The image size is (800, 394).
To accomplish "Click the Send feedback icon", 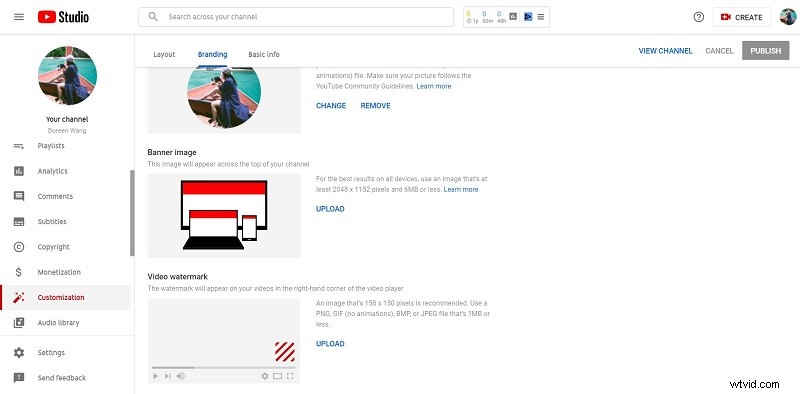I will click(19, 378).
